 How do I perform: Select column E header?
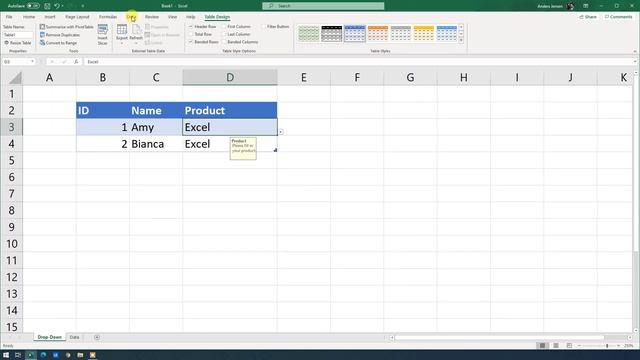(x=304, y=78)
